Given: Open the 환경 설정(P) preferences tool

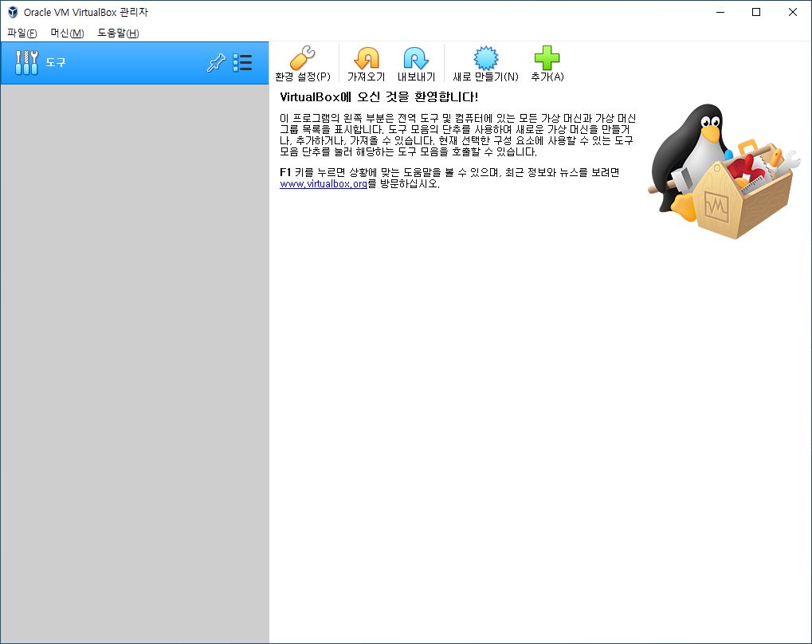Looking at the screenshot, I should [x=303, y=63].
